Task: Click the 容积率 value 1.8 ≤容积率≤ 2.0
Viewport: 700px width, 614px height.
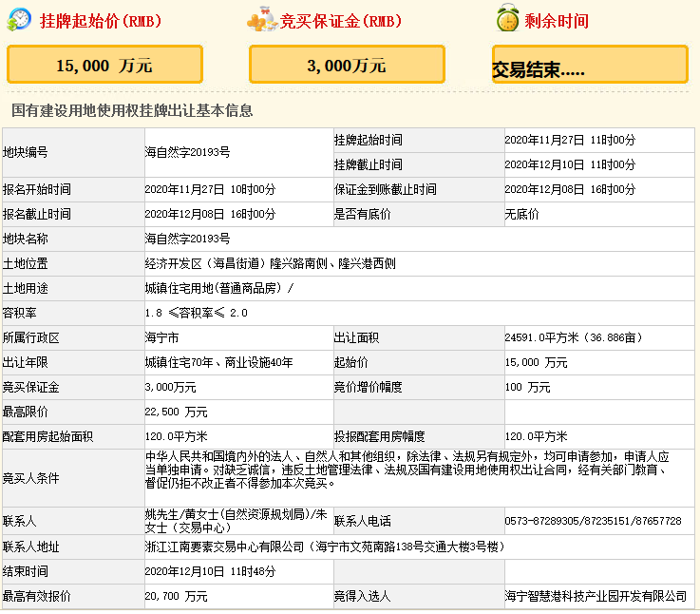Action: (196, 313)
